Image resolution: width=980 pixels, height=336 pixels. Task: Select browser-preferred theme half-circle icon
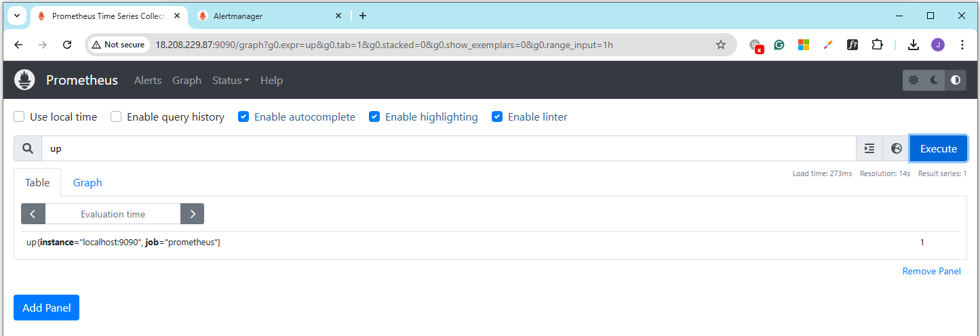tap(956, 80)
